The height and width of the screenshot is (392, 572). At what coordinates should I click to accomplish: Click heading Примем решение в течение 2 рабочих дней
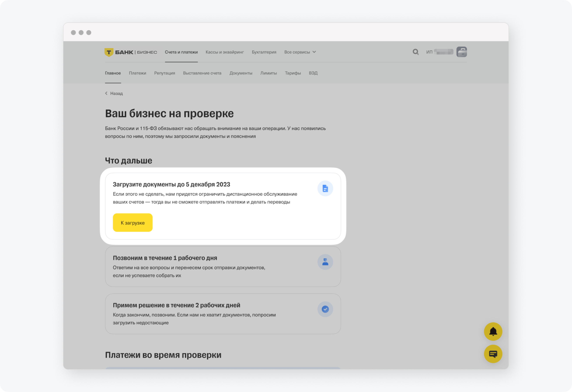click(176, 305)
